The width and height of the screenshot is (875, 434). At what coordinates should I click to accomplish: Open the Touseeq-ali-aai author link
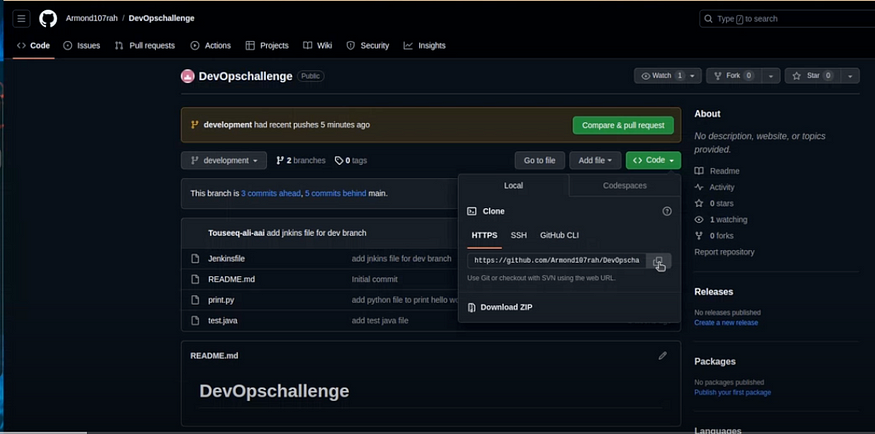click(x=236, y=233)
